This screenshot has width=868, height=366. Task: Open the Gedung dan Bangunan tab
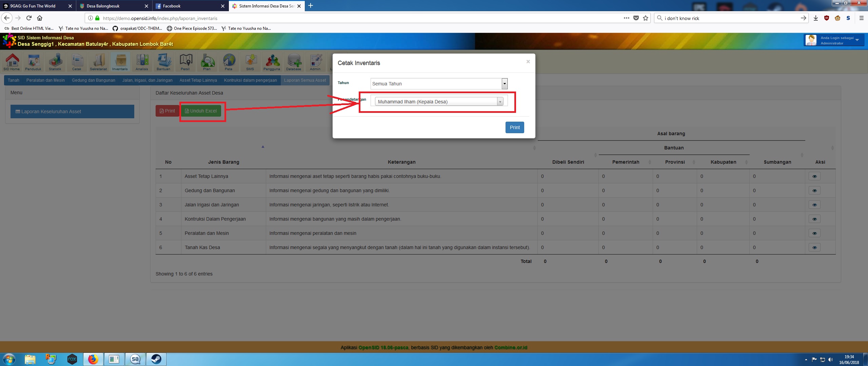point(93,80)
